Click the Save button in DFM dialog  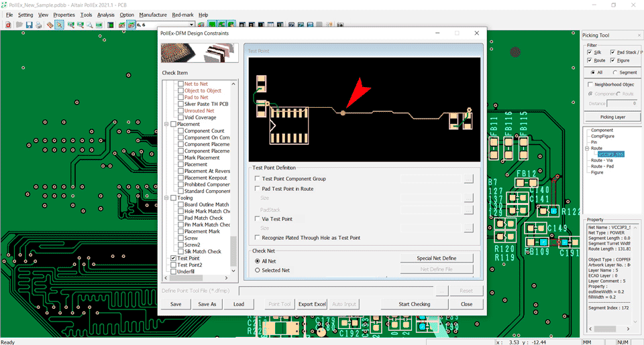coord(176,304)
